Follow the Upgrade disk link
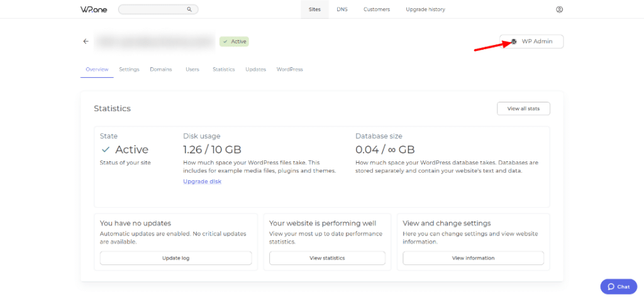 202,182
